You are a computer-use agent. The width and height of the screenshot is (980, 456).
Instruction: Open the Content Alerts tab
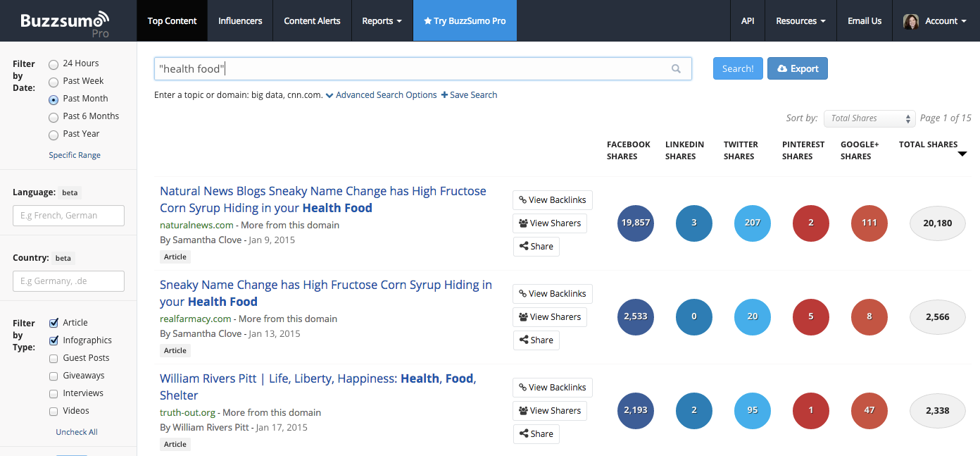312,21
